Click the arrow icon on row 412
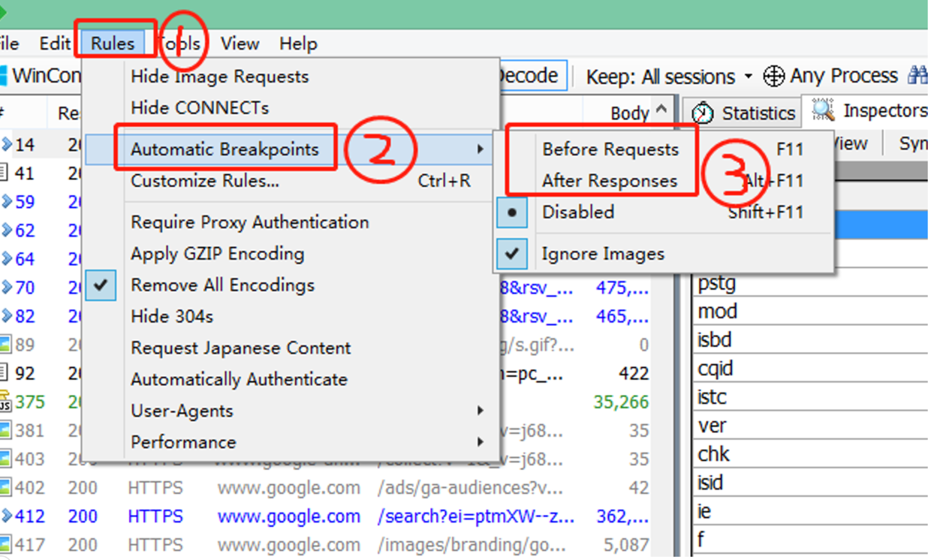Screen dimensions: 931x560 click(x=5, y=516)
